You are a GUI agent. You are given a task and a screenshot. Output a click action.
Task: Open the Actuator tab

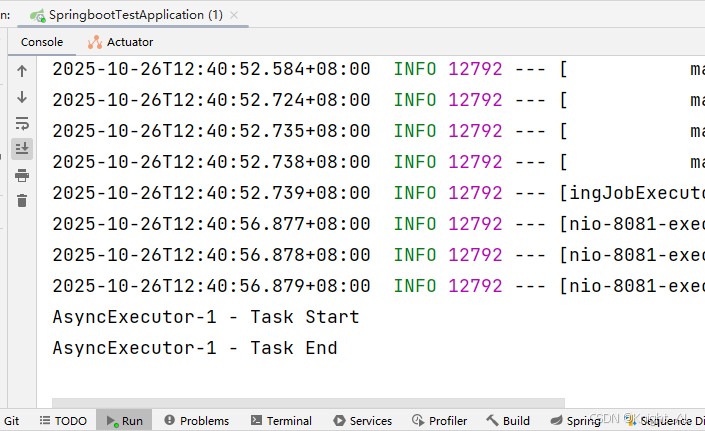(121, 42)
